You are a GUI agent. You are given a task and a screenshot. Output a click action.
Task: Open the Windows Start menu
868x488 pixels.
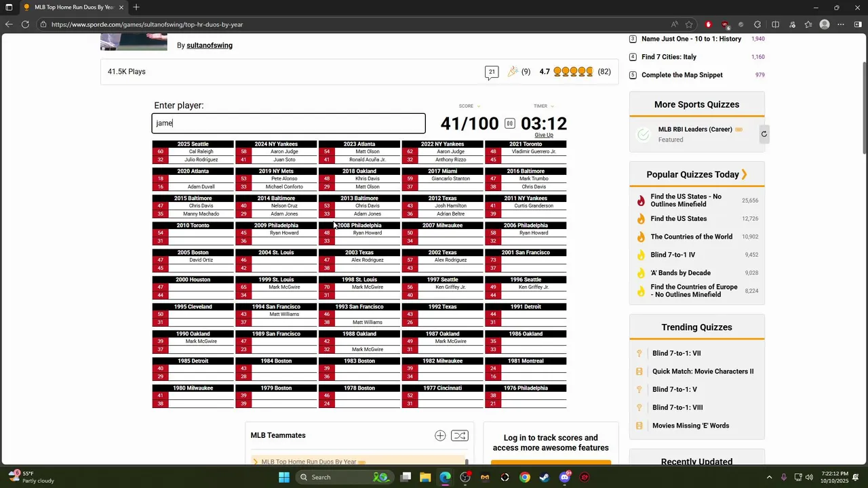point(284,477)
